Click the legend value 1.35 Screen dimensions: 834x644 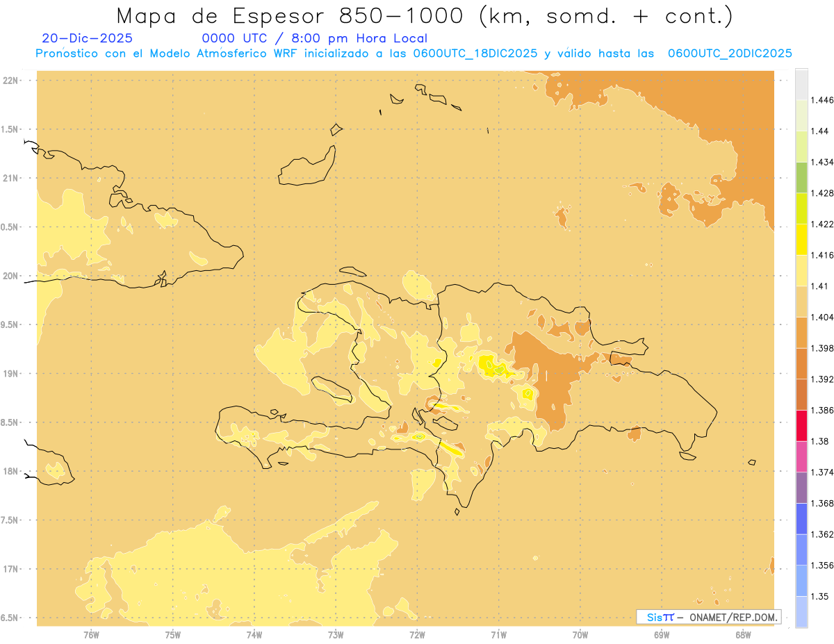click(x=819, y=596)
